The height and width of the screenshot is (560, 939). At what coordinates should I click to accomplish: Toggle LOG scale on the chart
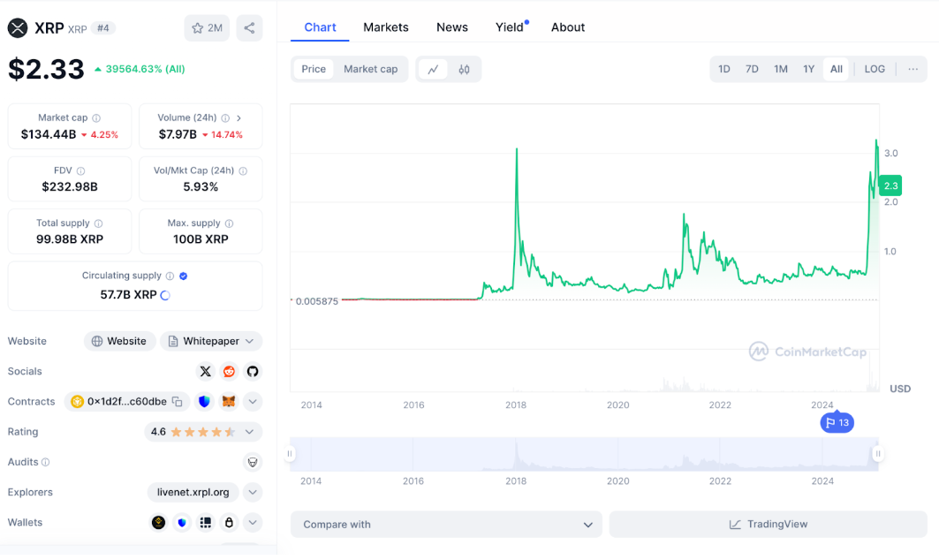[874, 69]
